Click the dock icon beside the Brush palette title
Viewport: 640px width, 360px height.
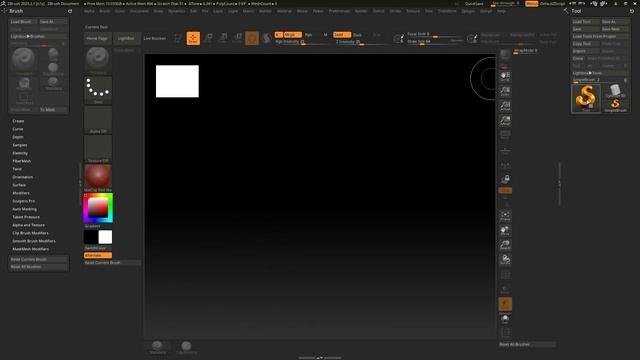click(x=70, y=11)
